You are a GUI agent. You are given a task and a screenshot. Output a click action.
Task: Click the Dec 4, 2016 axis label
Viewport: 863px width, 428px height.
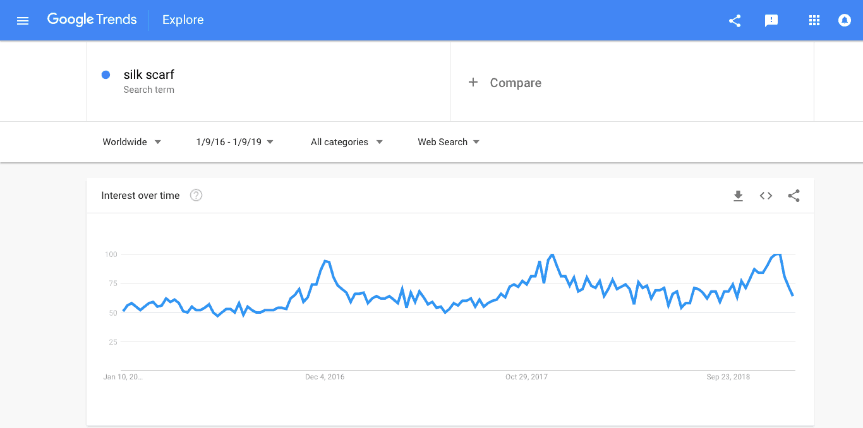pos(325,377)
